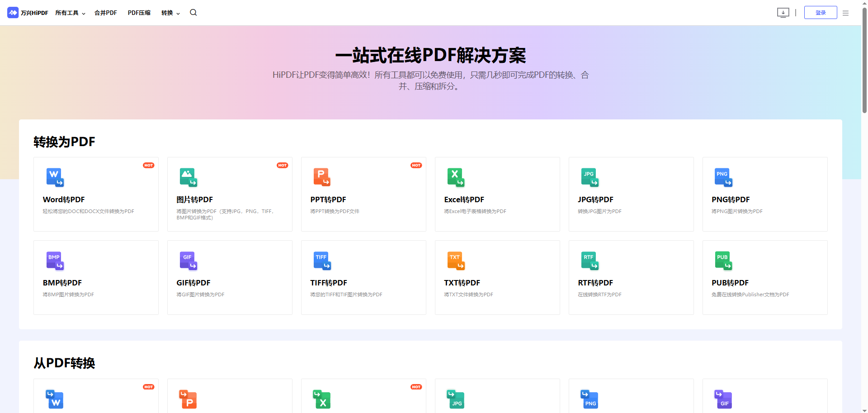Open the BMP转PDF tool
This screenshot has height=413, width=868.
point(55,261)
